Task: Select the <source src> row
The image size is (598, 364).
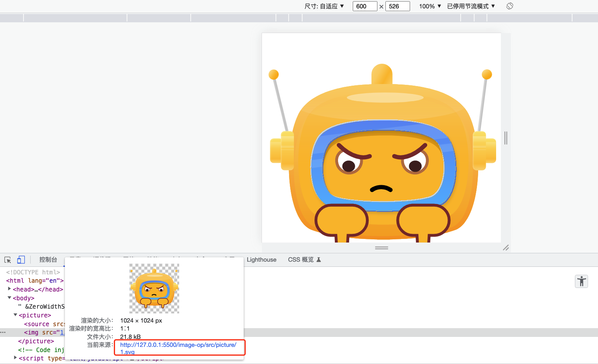Action: [x=44, y=324]
